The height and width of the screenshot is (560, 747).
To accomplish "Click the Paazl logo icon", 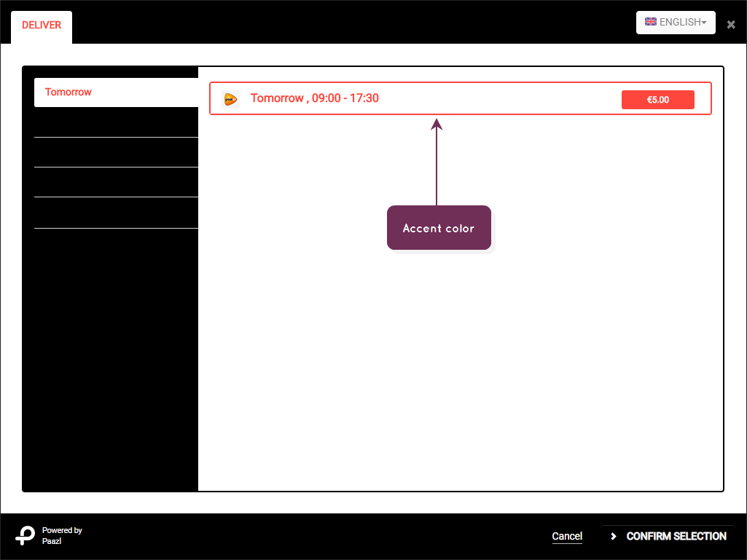I will [26, 536].
